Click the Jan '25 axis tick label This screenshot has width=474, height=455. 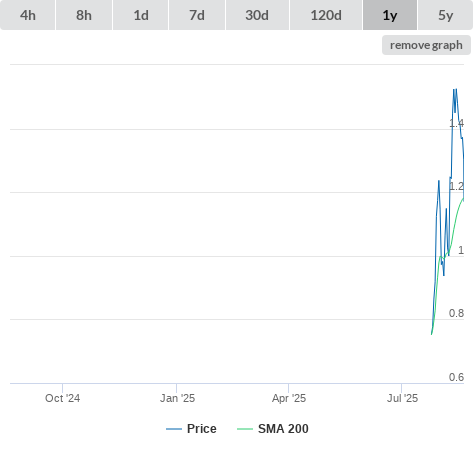[177, 398]
